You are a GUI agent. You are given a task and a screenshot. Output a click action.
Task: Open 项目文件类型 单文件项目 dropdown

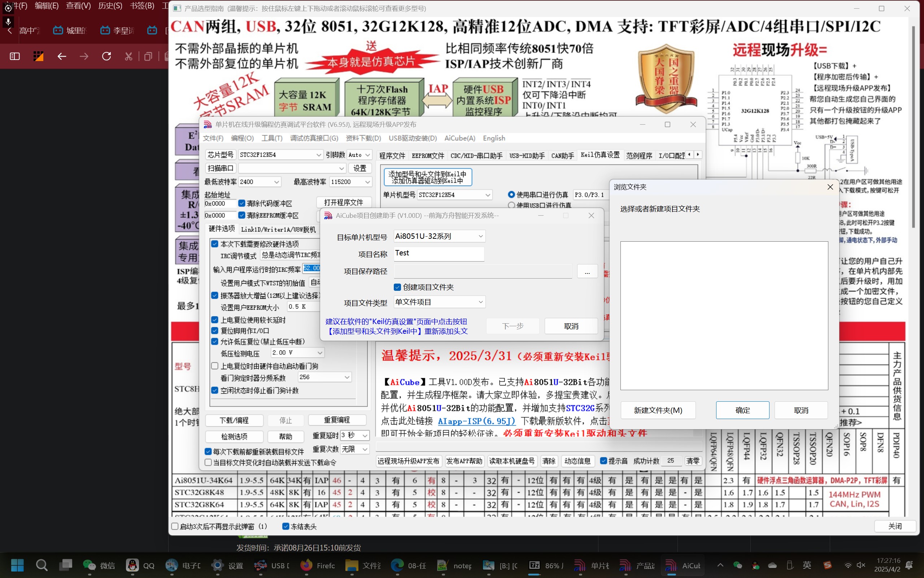[x=440, y=302]
